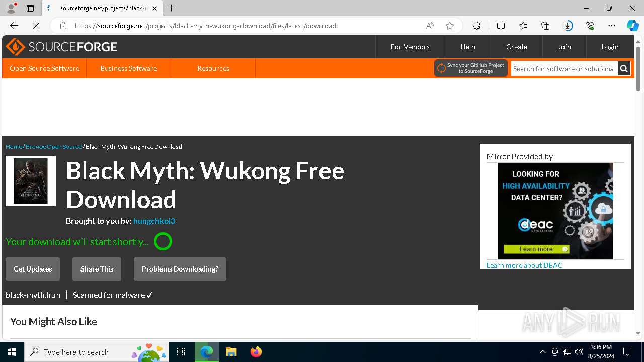Show hidden system tray icons chevron
This screenshot has height=362, width=644.
tap(542, 352)
